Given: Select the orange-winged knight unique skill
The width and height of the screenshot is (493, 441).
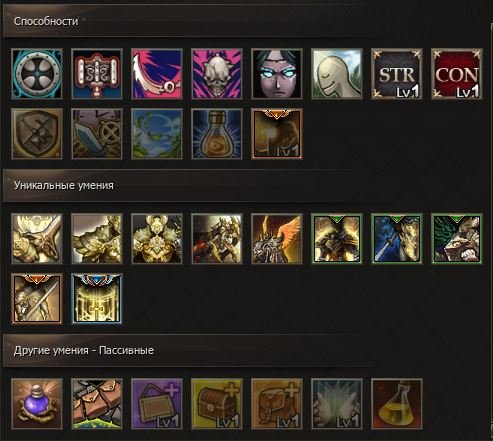Looking at the screenshot, I should pyautogui.click(x=277, y=239).
